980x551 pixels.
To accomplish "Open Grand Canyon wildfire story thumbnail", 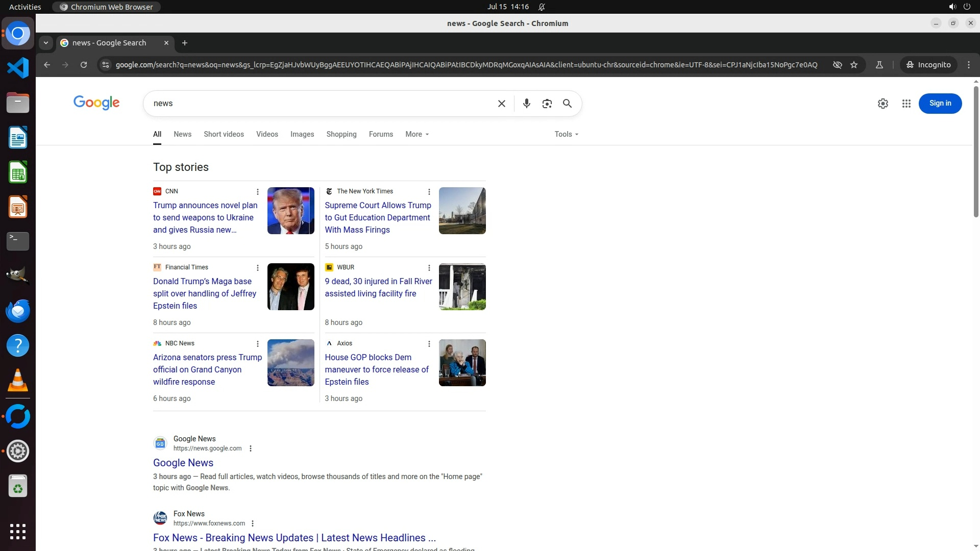I will 290,363.
